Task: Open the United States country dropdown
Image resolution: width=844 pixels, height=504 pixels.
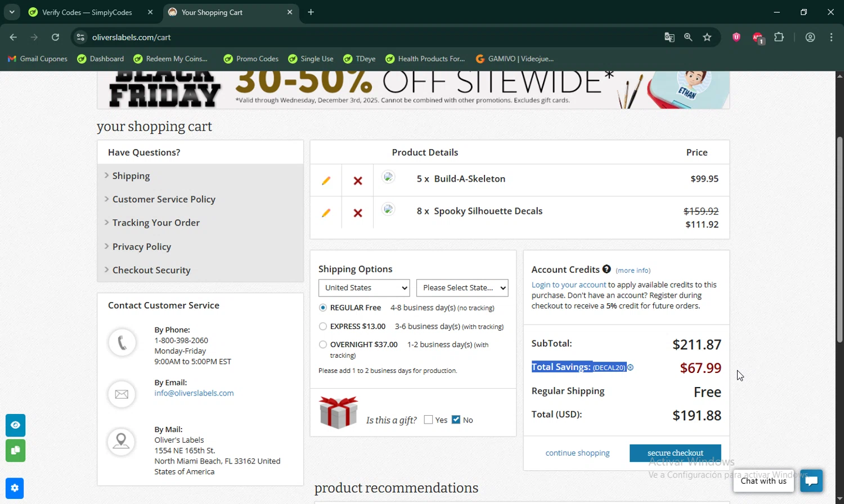Action: [x=364, y=287]
